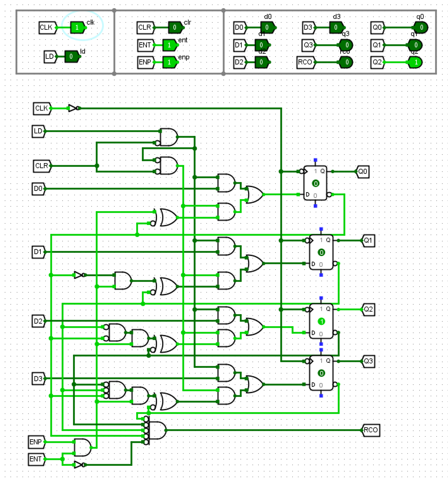Select the Q3 tunnel beside fourth flip-flop
The width and height of the screenshot is (448, 481).
click(368, 361)
